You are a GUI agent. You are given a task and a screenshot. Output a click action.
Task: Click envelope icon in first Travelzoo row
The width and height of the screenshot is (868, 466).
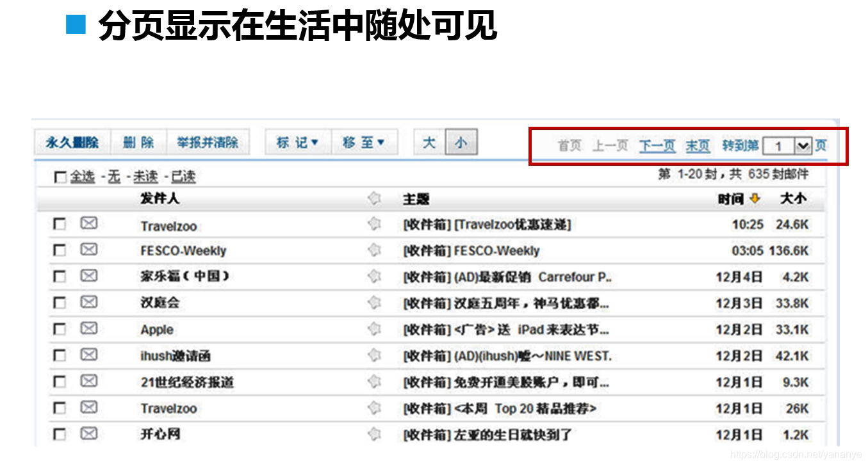pos(88,223)
